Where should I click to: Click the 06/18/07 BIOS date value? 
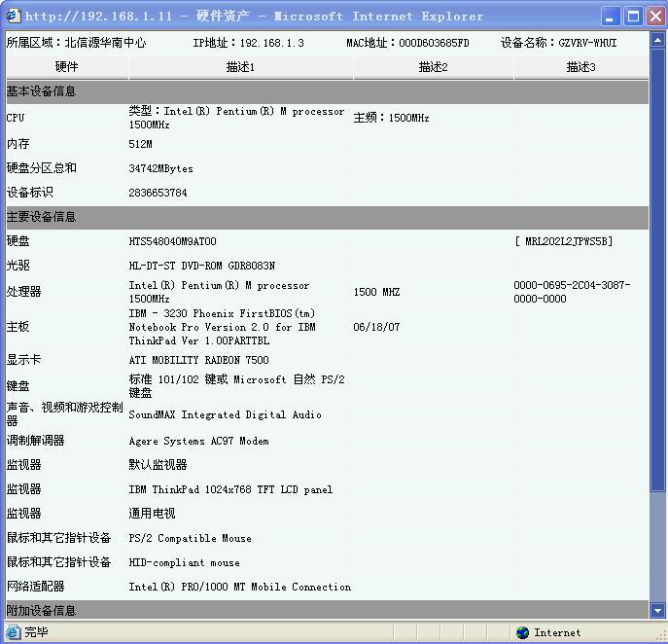click(x=376, y=327)
